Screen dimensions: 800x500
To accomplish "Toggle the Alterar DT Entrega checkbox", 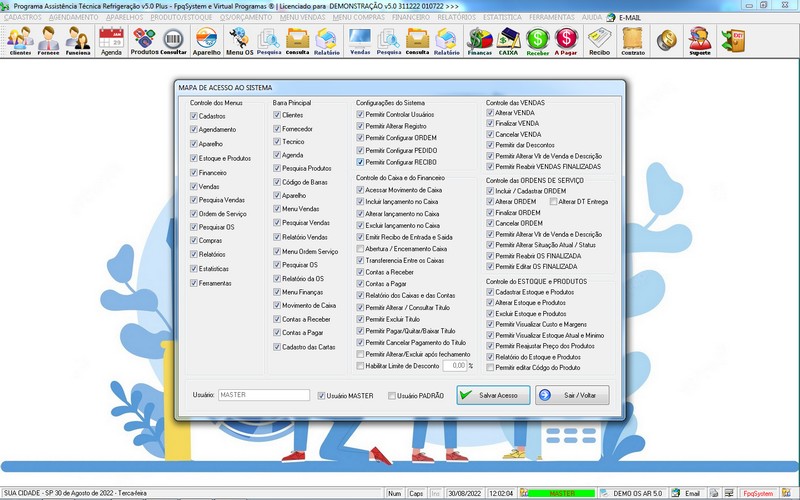I will (x=553, y=202).
